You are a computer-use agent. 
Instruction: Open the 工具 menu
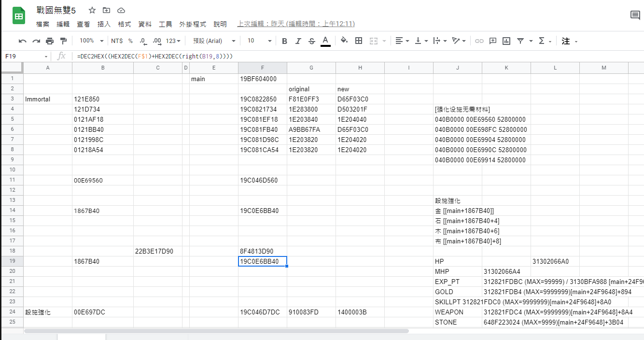tap(166, 24)
